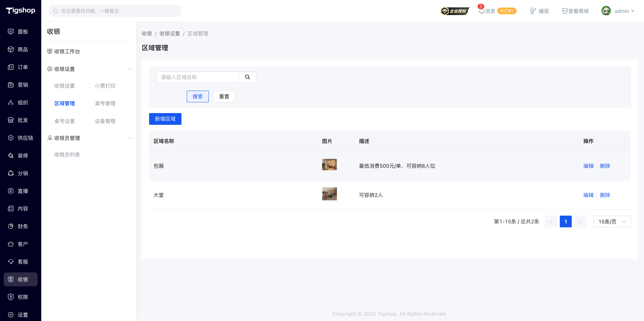644x321 pixels.
Task: Click the 区域名称 column header
Action: [x=164, y=141]
